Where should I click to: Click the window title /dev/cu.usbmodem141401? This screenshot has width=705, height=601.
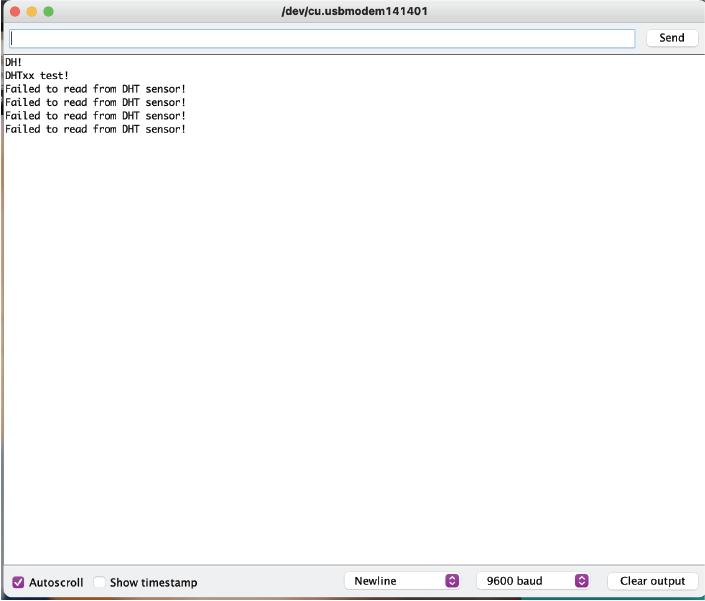click(354, 11)
